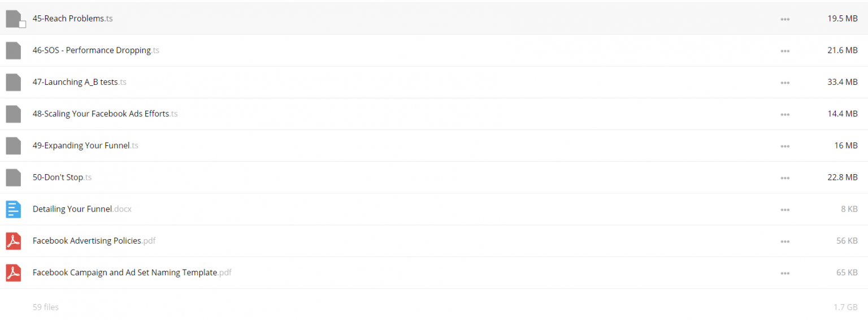Click the file icon for 45-Reach Problems.ts

click(x=14, y=19)
